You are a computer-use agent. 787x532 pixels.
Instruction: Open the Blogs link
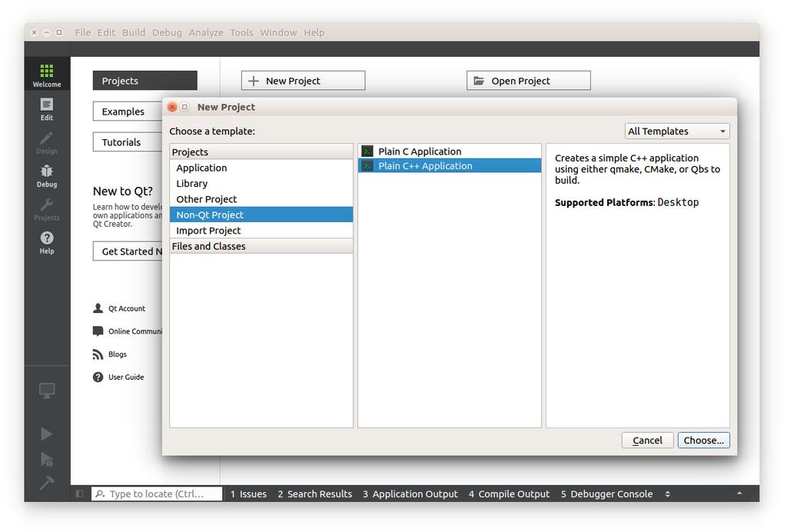[118, 354]
